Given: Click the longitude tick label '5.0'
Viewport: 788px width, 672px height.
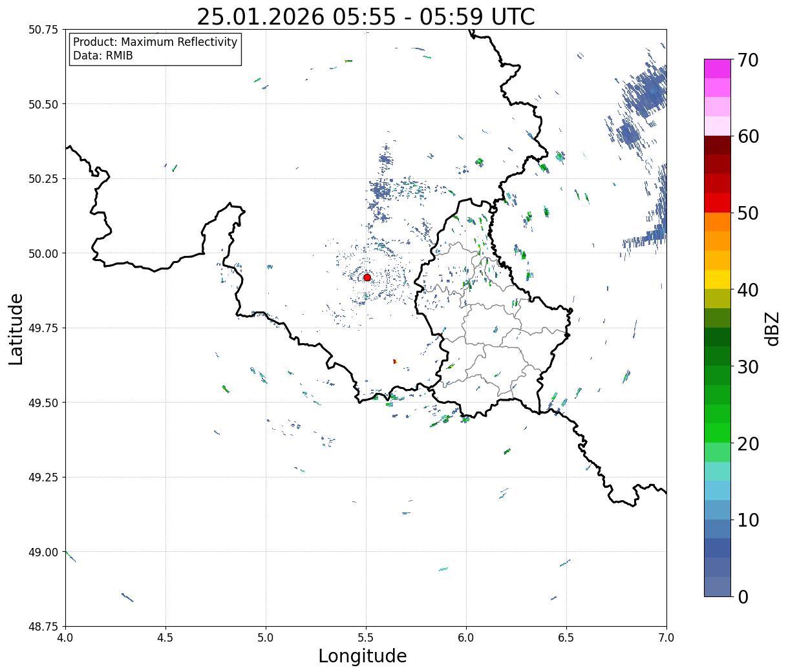Looking at the screenshot, I should pos(266,638).
